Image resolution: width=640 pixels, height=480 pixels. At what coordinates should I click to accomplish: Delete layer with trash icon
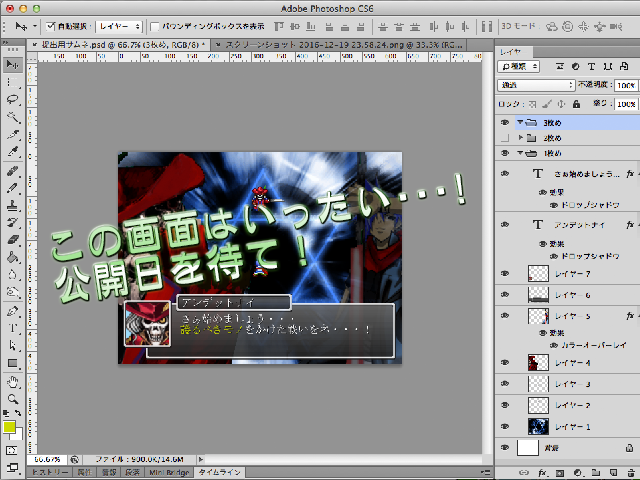pos(631,473)
